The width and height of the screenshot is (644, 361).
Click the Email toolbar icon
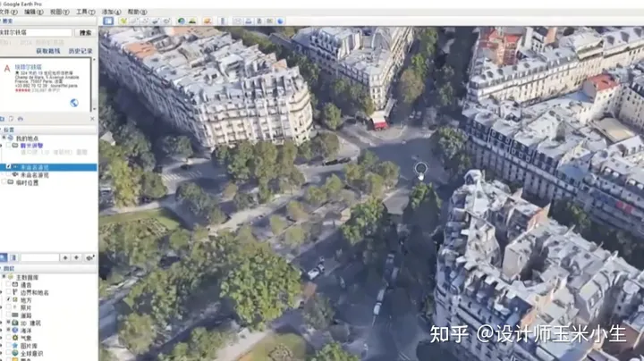[238, 21]
